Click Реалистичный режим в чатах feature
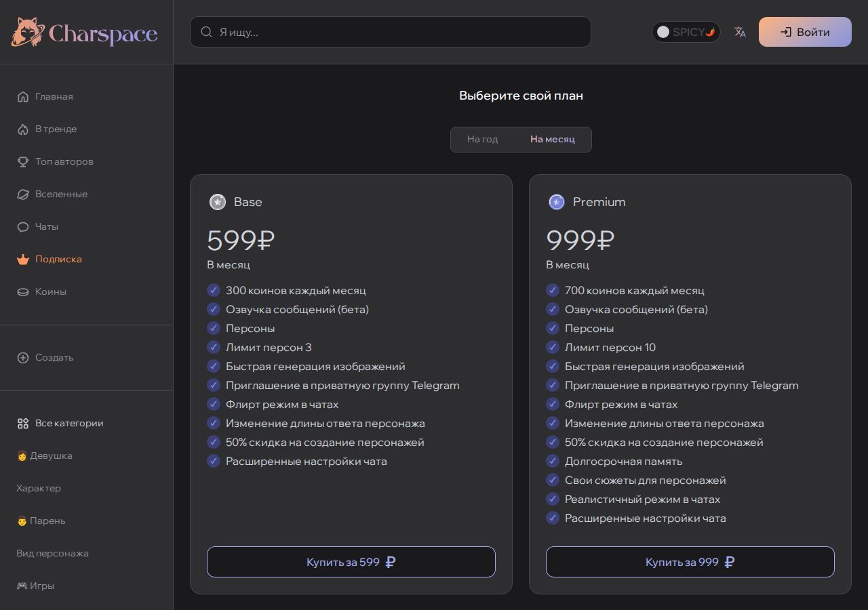Image resolution: width=868 pixels, height=610 pixels. pyautogui.click(x=643, y=499)
